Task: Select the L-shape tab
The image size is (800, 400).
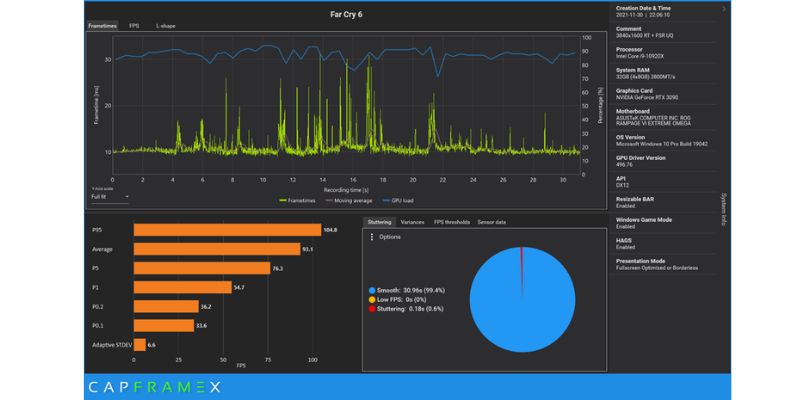Action: coord(166,26)
